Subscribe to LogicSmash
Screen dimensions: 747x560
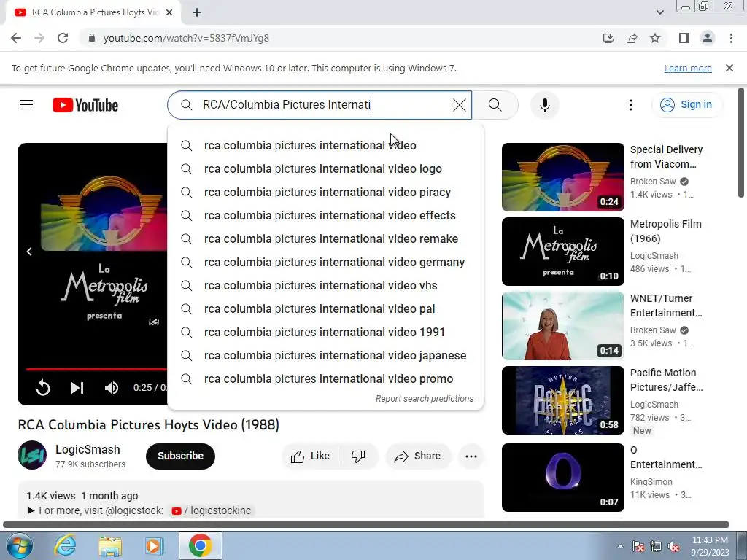point(181,456)
